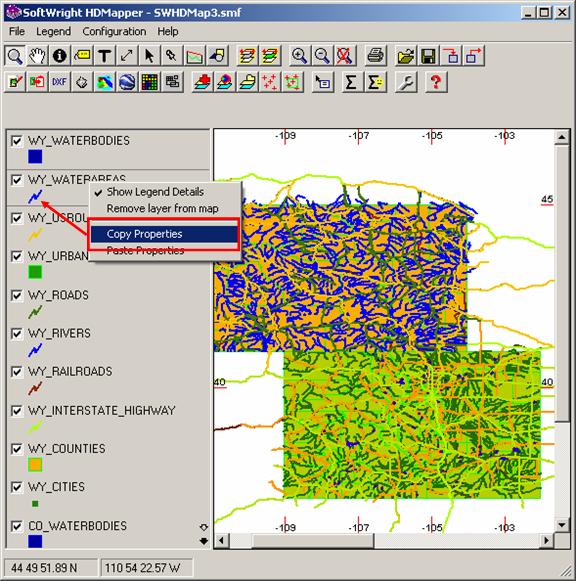
Task: Uncheck the WY_ROADS layer
Action: tap(17, 295)
